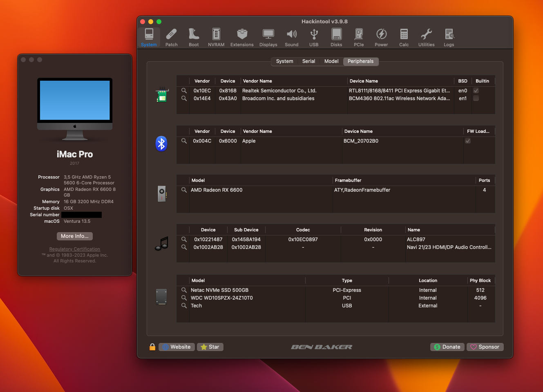Open the PCIe section
543x392 pixels.
click(359, 38)
